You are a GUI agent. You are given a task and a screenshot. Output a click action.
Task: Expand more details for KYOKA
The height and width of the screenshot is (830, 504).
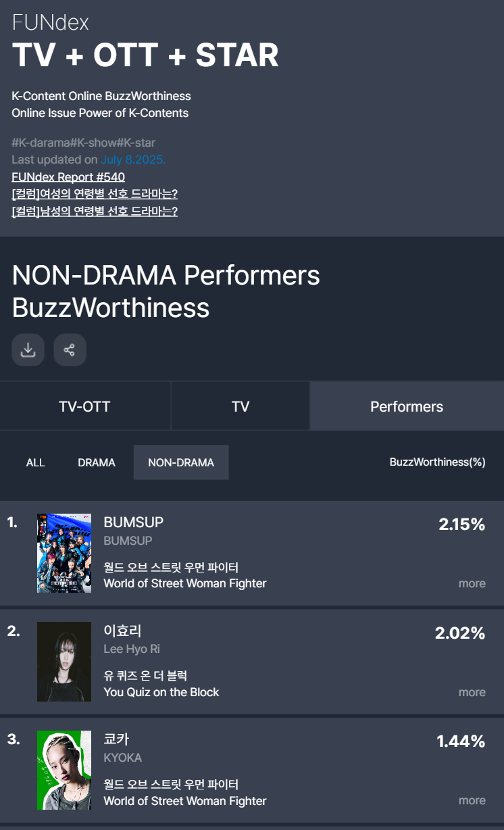472,800
